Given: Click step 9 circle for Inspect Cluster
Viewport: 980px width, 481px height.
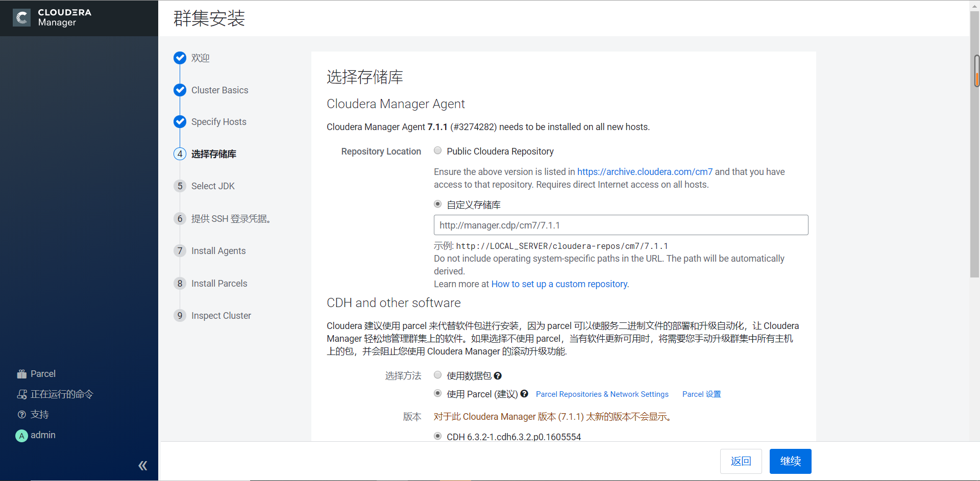Looking at the screenshot, I should [180, 316].
